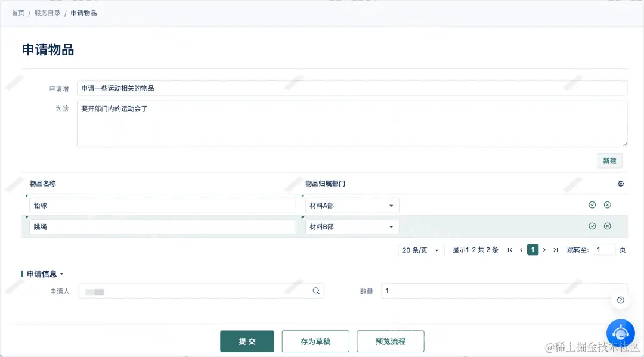This screenshot has height=357, width=644.
Task: Confirm the 铅球 row with the check icon
Action: pyautogui.click(x=592, y=204)
